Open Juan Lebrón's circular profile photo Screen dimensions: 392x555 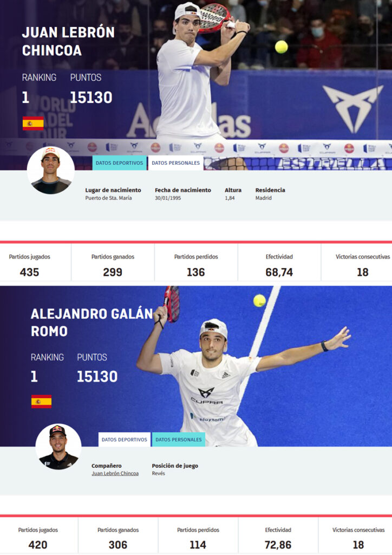pyautogui.click(x=51, y=171)
